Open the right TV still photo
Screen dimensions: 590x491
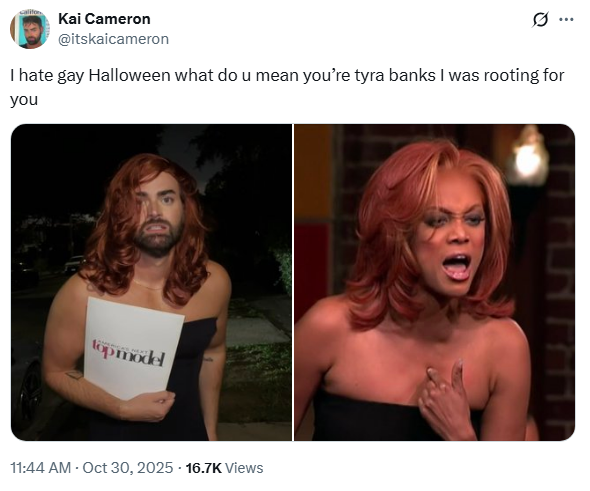click(x=435, y=282)
